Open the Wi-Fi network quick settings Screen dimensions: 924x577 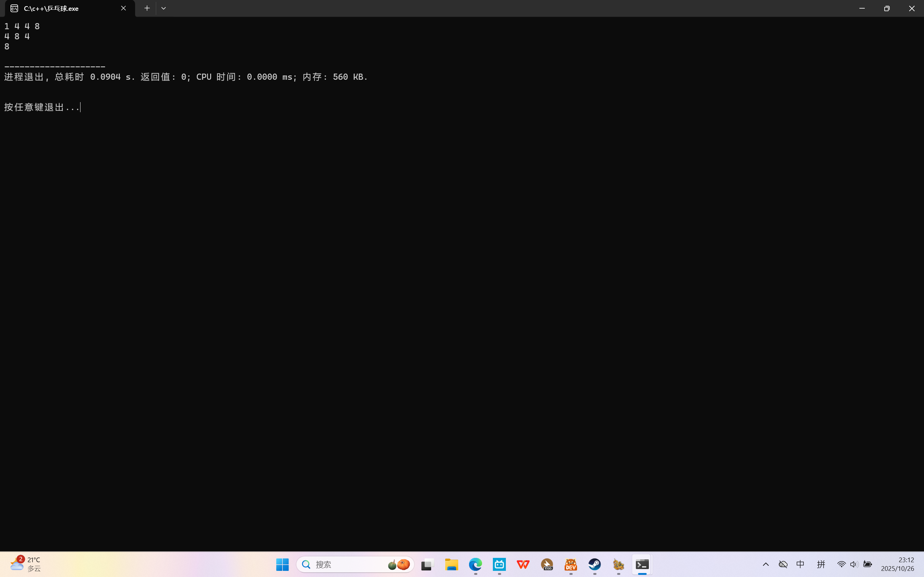(841, 564)
